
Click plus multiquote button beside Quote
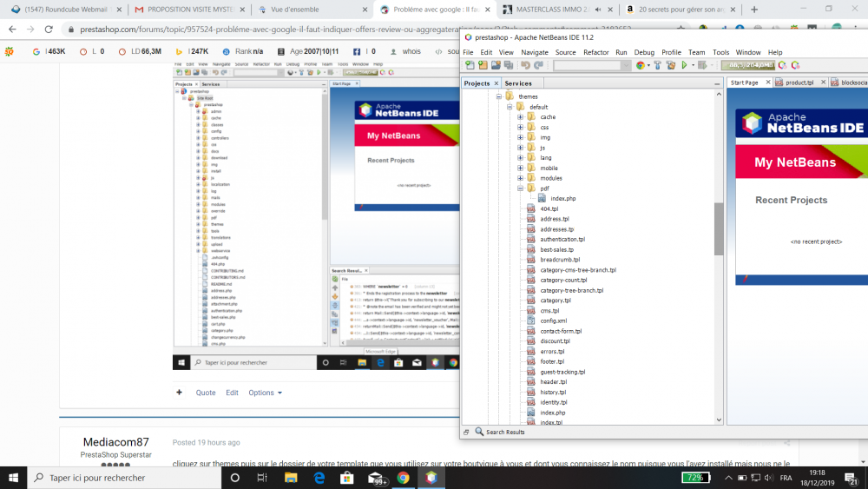[x=179, y=393]
